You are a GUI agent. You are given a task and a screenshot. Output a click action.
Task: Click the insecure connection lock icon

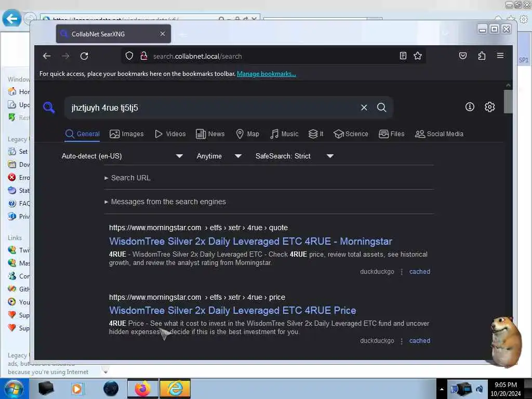[144, 56]
